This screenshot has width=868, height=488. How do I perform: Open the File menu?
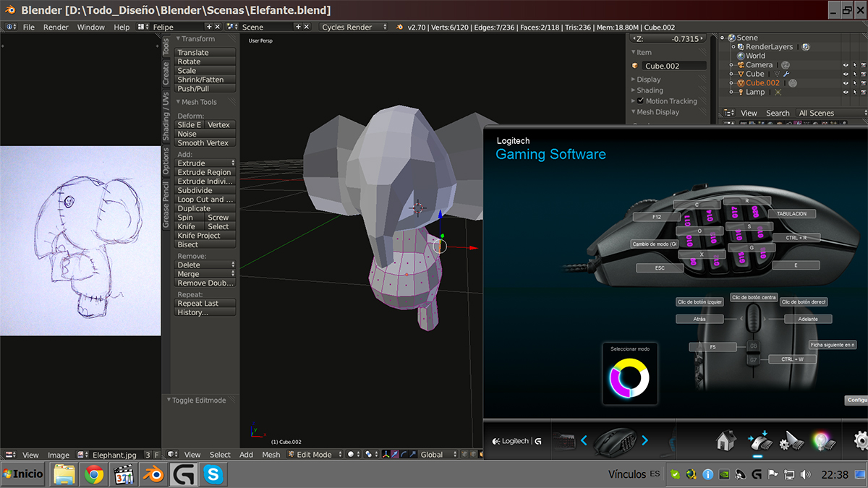(28, 27)
